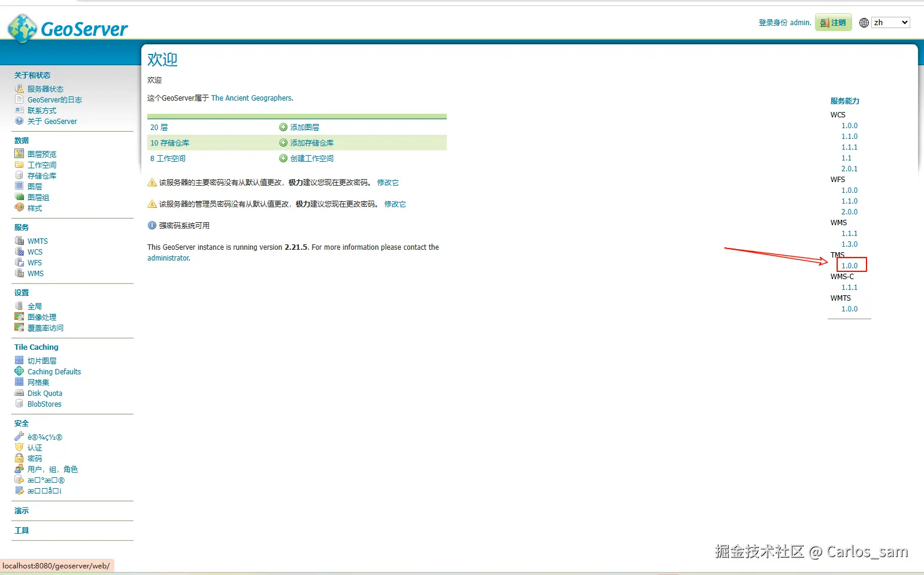
Task: Click Caching Defaults globe icon
Action: coord(19,371)
